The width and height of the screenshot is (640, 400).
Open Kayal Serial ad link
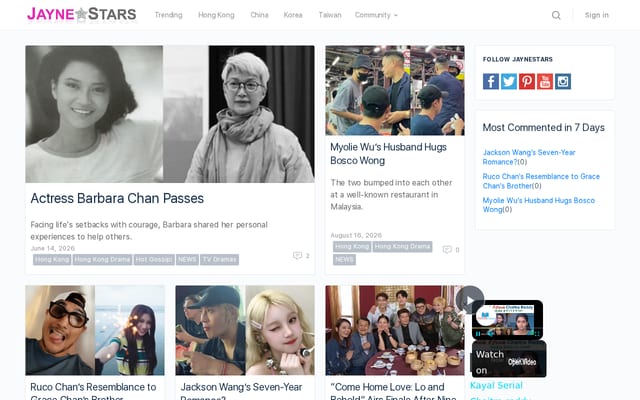pyautogui.click(x=496, y=385)
